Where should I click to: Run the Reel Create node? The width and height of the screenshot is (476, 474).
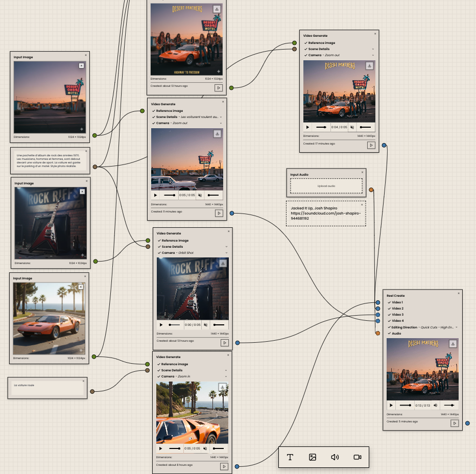pos(455,423)
